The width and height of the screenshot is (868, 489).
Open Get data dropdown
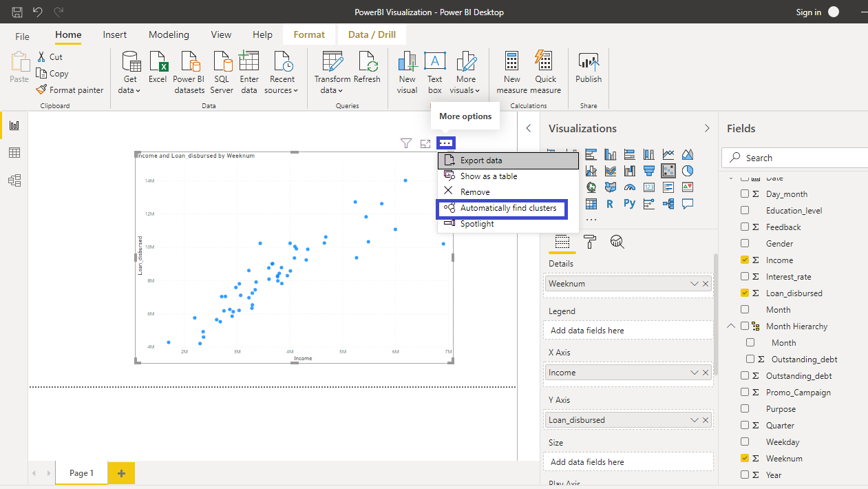click(129, 72)
